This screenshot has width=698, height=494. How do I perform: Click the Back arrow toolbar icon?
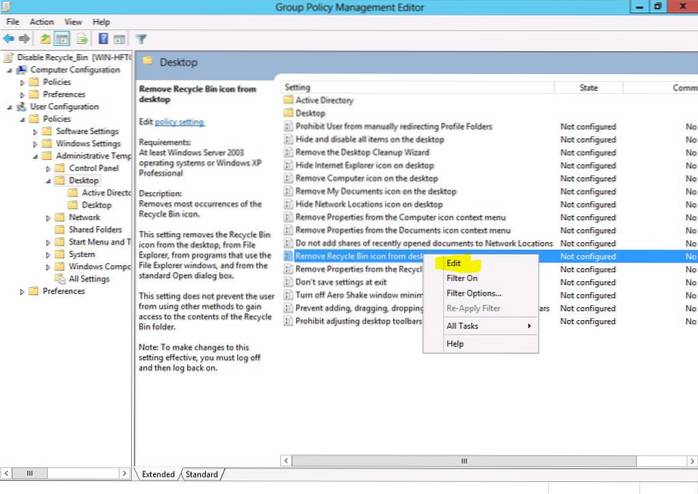pyautogui.click(x=9, y=39)
